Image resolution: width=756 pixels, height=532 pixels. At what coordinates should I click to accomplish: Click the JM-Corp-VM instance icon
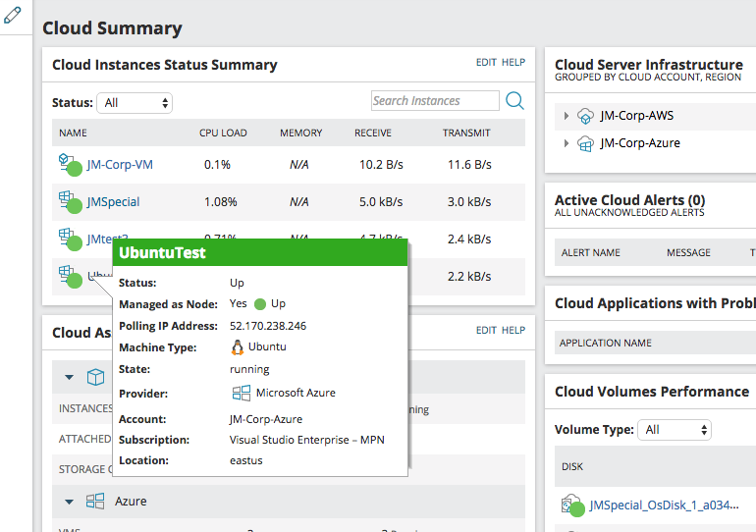click(x=69, y=163)
